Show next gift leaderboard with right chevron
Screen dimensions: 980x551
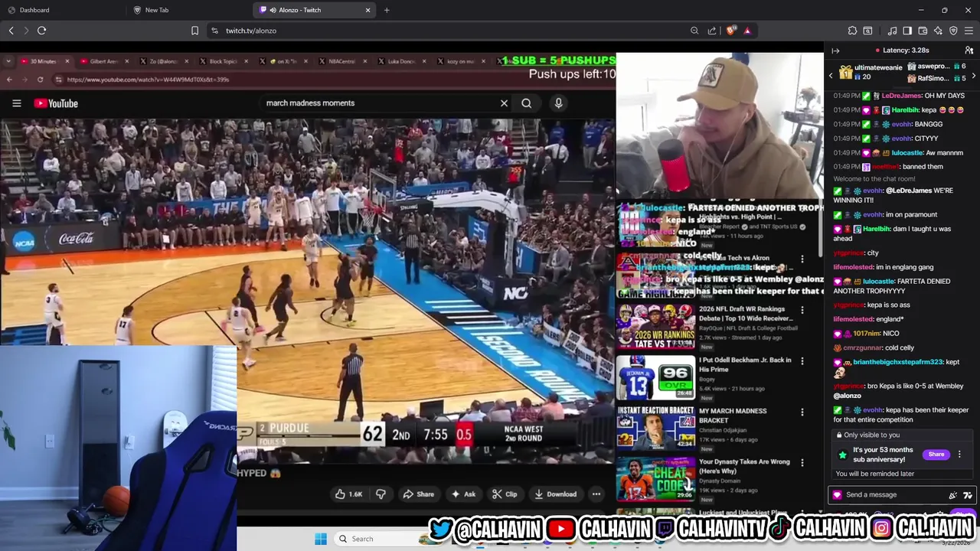(973, 75)
